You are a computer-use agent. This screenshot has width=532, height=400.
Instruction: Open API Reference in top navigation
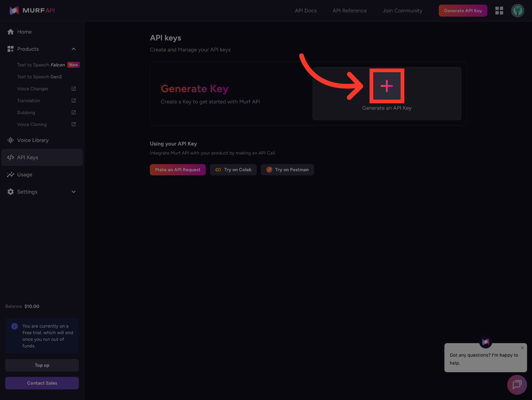(350, 11)
